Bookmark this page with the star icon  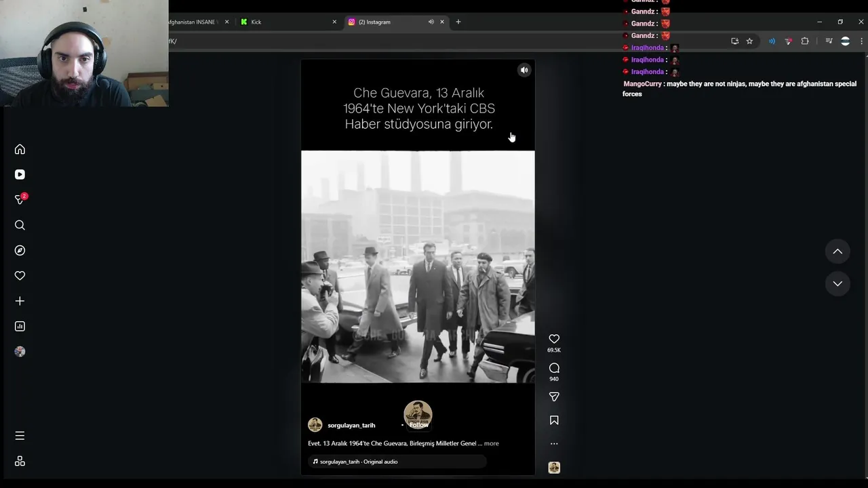[749, 41]
